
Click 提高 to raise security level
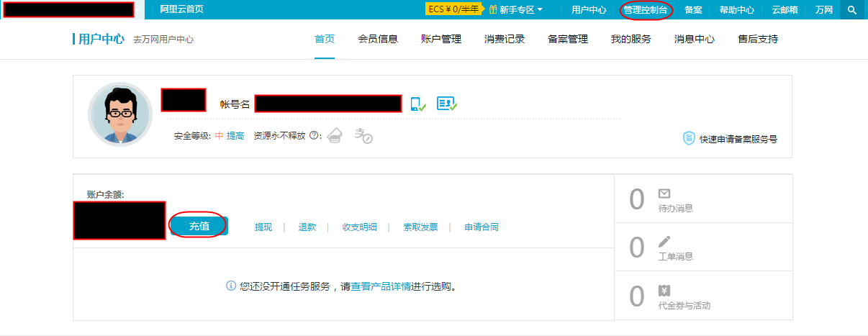pos(235,136)
